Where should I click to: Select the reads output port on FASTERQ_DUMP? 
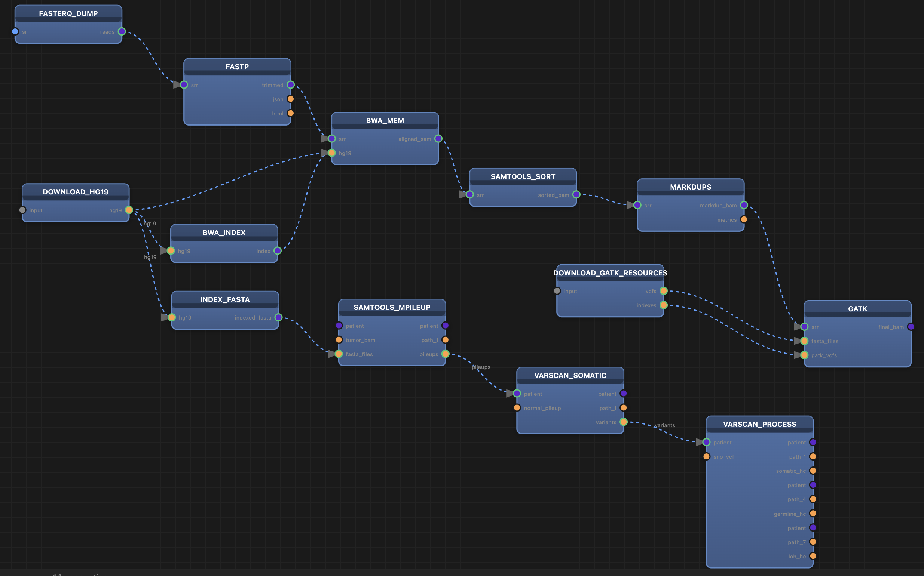[122, 32]
